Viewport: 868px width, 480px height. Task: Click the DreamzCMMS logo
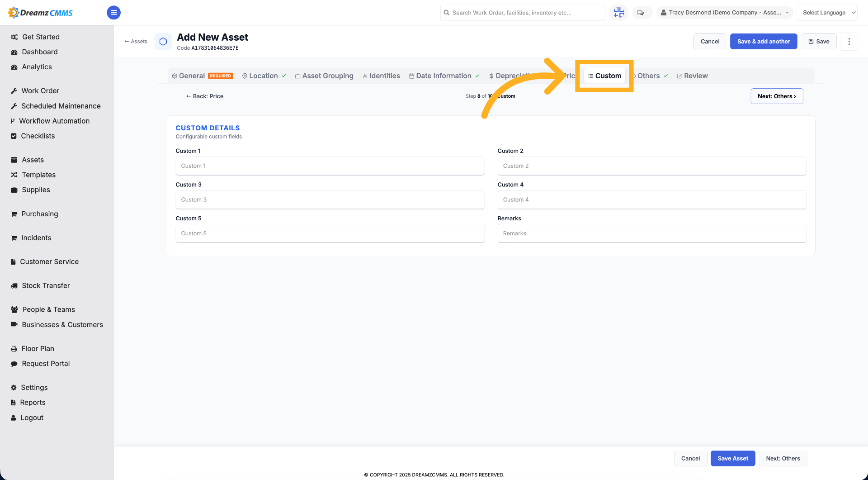click(41, 13)
